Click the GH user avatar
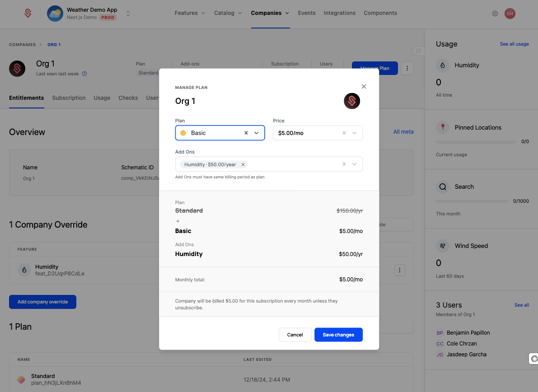This screenshot has height=392, width=538. [x=510, y=14]
